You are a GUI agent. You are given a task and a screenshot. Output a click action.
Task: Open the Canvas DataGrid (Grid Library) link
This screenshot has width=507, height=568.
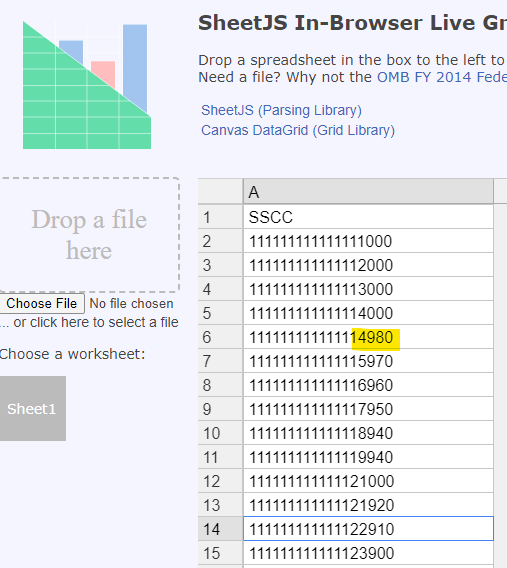click(x=298, y=130)
